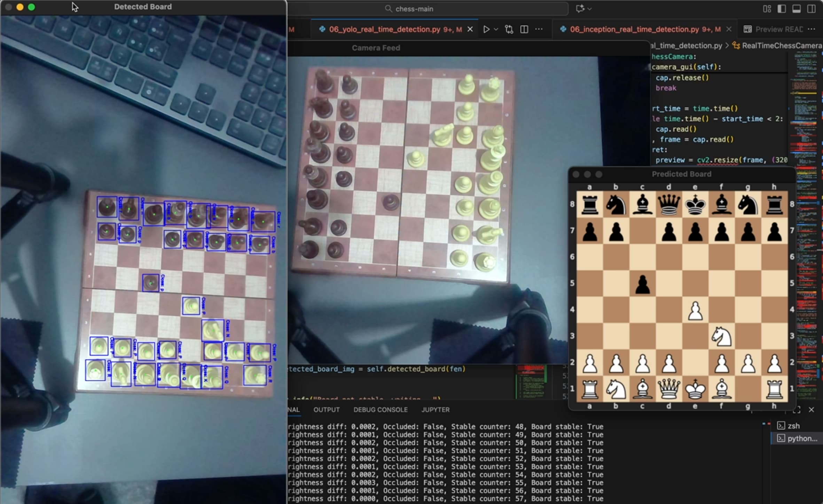Toggle the secondary side bar

coord(812,9)
